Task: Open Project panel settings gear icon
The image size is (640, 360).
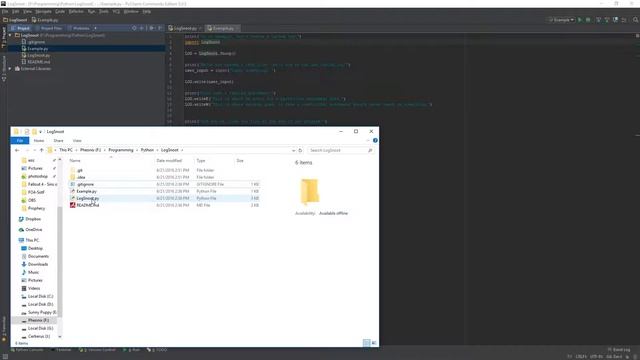Action: [x=151, y=28]
